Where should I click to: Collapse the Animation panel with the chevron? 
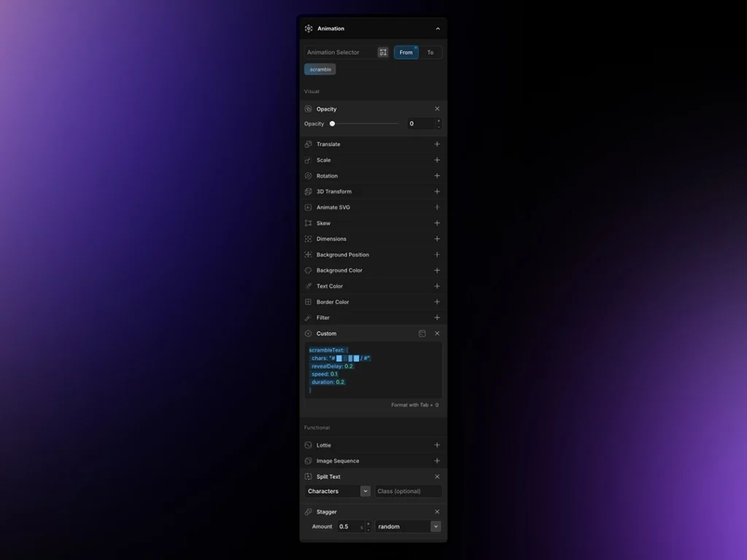pyautogui.click(x=438, y=28)
